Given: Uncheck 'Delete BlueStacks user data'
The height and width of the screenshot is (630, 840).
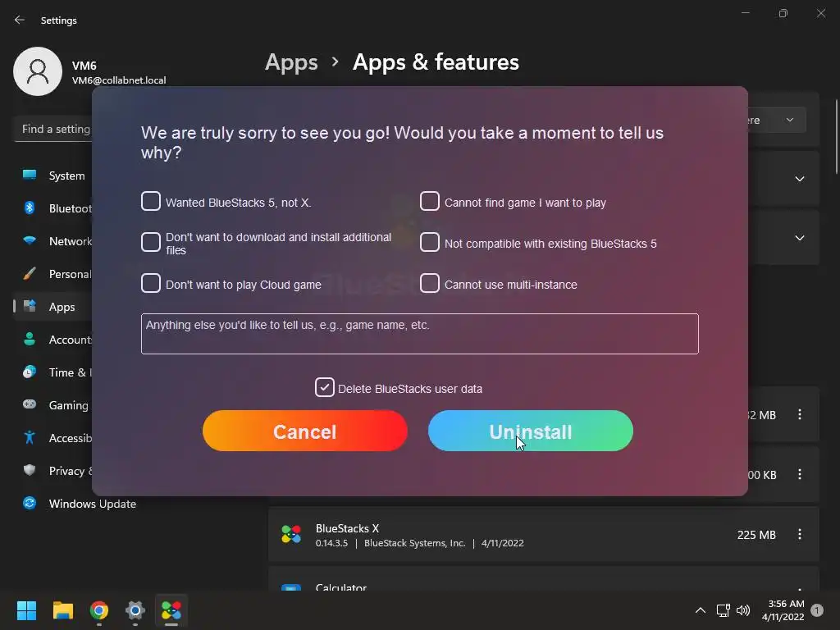Looking at the screenshot, I should (325, 387).
